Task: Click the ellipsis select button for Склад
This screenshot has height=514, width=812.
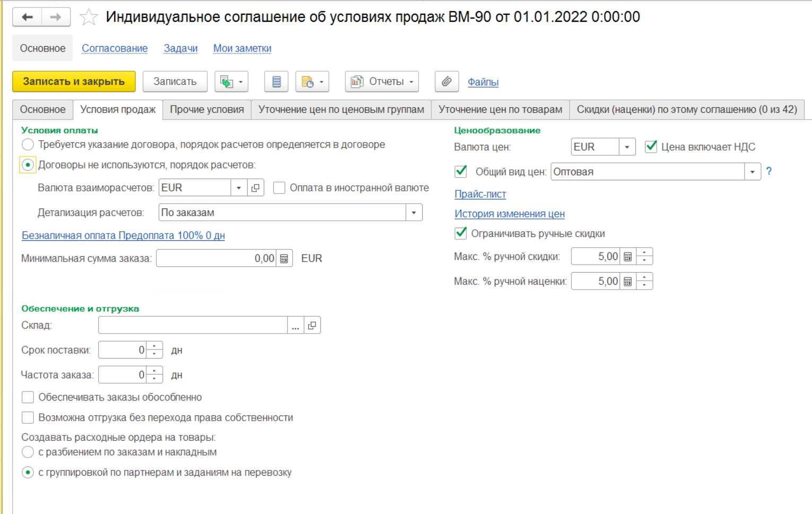Action: 295,326
